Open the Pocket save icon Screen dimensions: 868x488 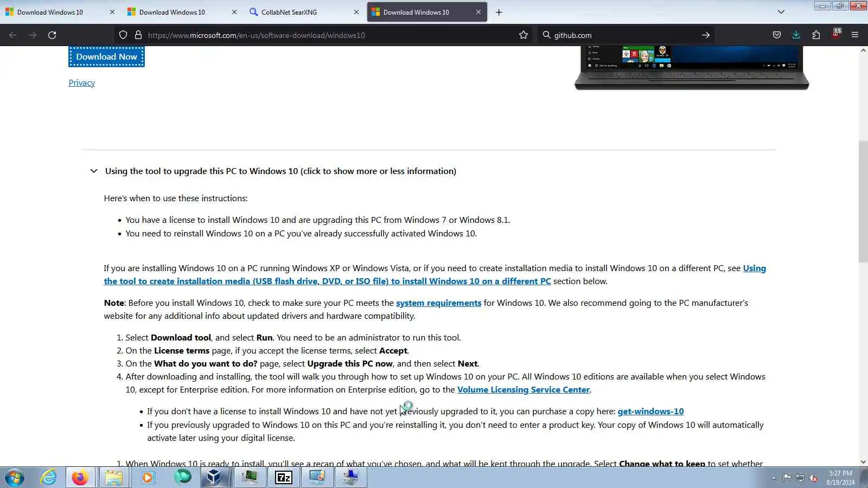[x=777, y=35]
